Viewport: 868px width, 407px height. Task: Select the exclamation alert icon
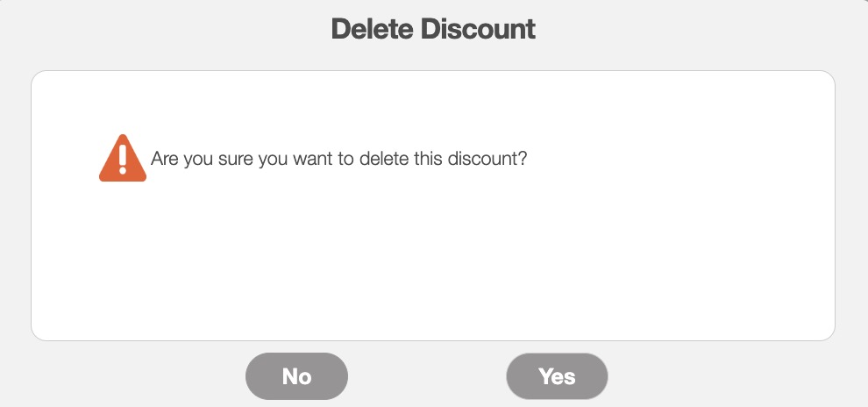point(123,159)
